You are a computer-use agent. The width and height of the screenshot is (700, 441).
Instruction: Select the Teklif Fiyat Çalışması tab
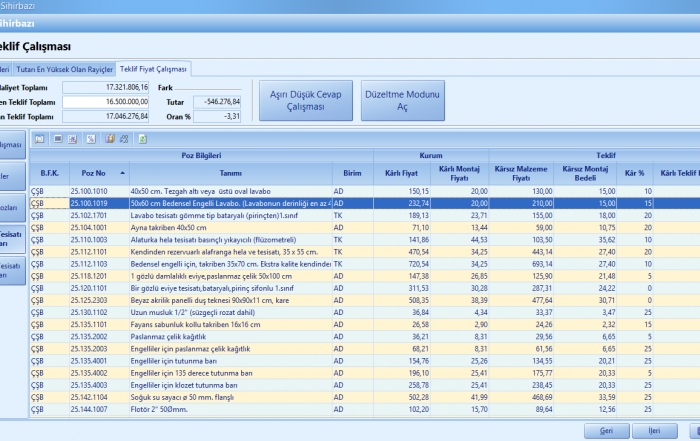pyautogui.click(x=153, y=69)
